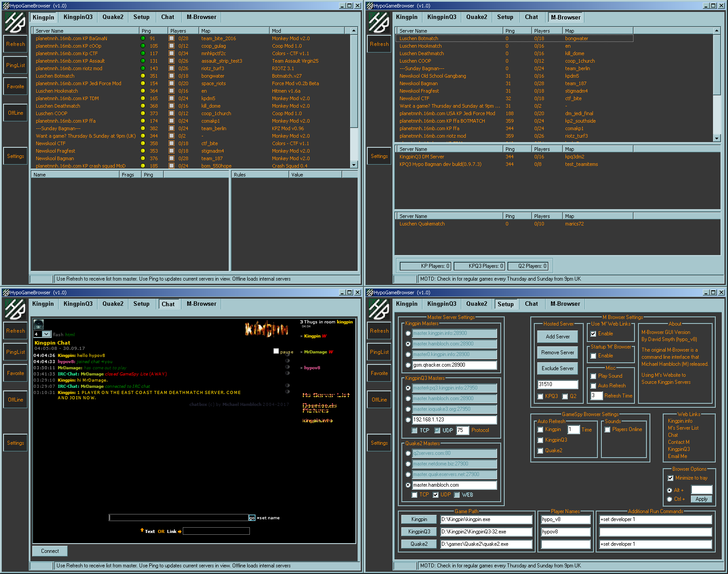Click yellow ping dot for Newskool CTF row

[143, 143]
